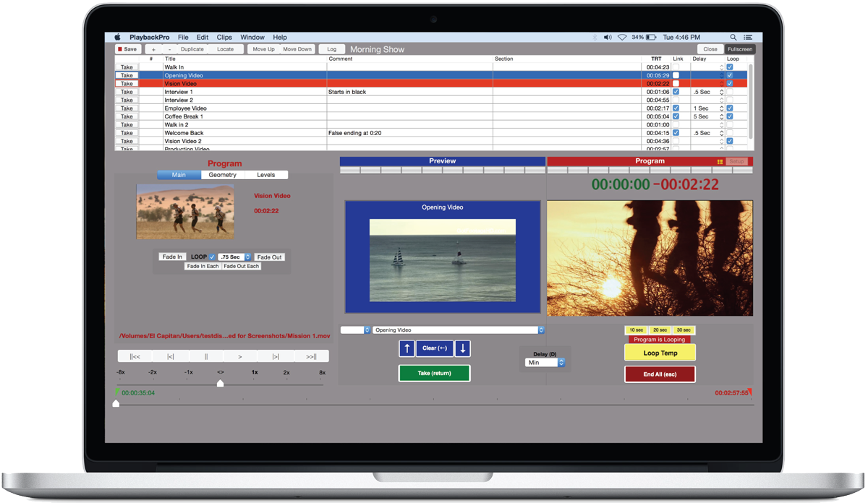Step back one frame with |<| button
The height and width of the screenshot is (503, 868).
pyautogui.click(x=171, y=356)
